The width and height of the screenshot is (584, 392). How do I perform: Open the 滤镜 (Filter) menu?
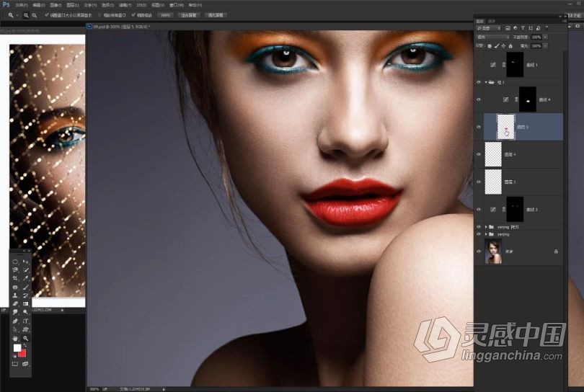pyautogui.click(x=124, y=5)
